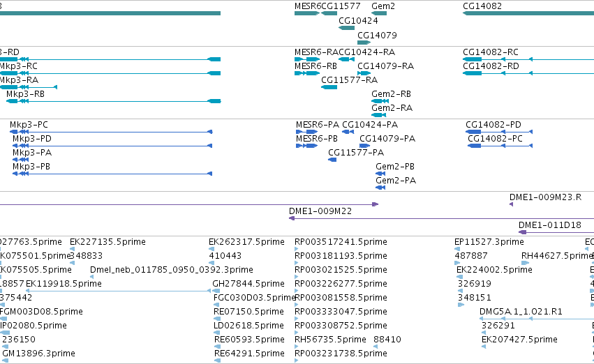
Task: Select BAC clone DME1-009M22
Action: tap(320, 211)
